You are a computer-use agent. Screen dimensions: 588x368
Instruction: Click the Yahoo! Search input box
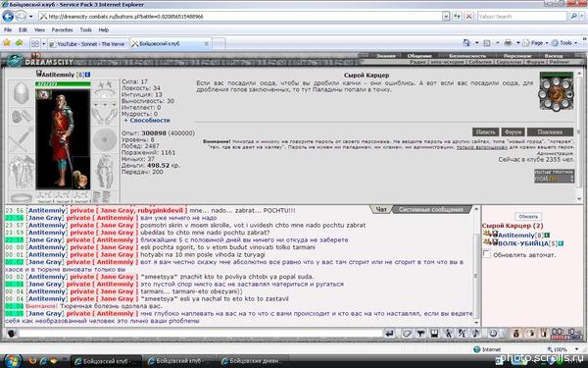coord(522,16)
